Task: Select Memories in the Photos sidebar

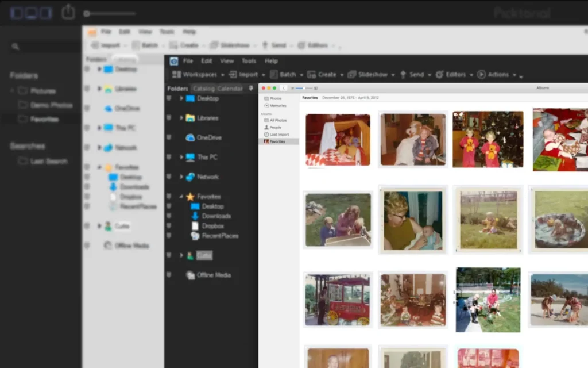Action: tap(277, 106)
